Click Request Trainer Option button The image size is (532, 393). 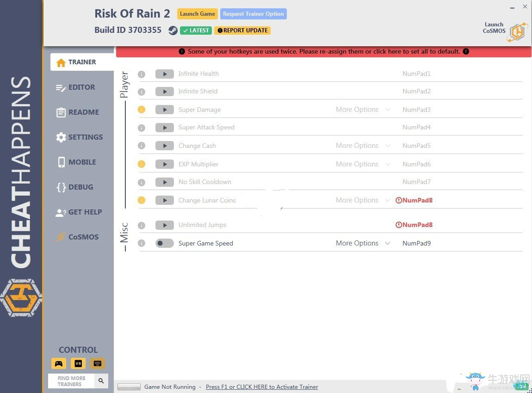254,14
